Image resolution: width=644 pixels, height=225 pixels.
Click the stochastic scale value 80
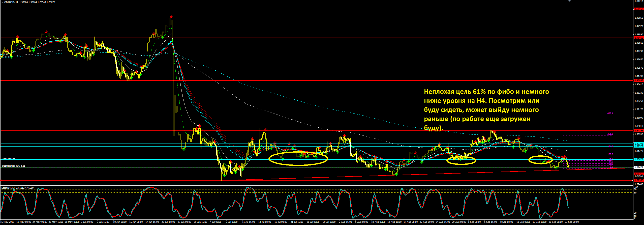tap(635, 193)
